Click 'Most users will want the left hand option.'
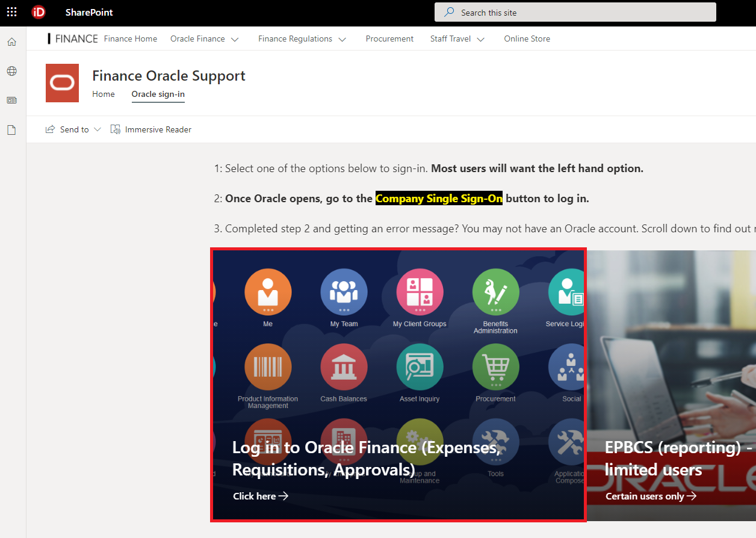Screen dimensions: 756x538 click(x=538, y=169)
